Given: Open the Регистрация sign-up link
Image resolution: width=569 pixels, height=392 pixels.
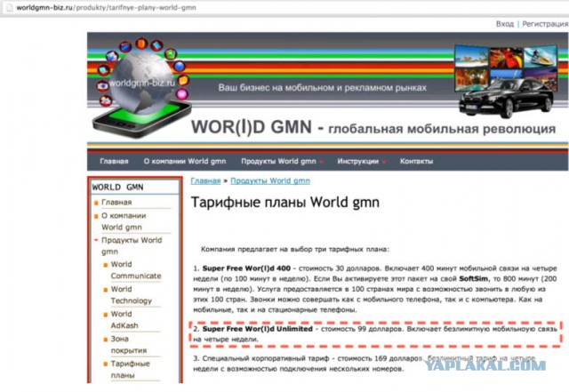Looking at the screenshot, I should tap(545, 24).
